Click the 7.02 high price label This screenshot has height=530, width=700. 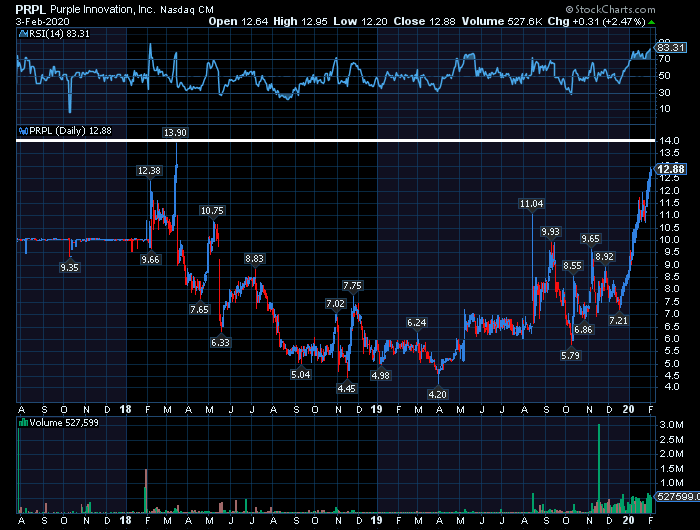tap(335, 304)
